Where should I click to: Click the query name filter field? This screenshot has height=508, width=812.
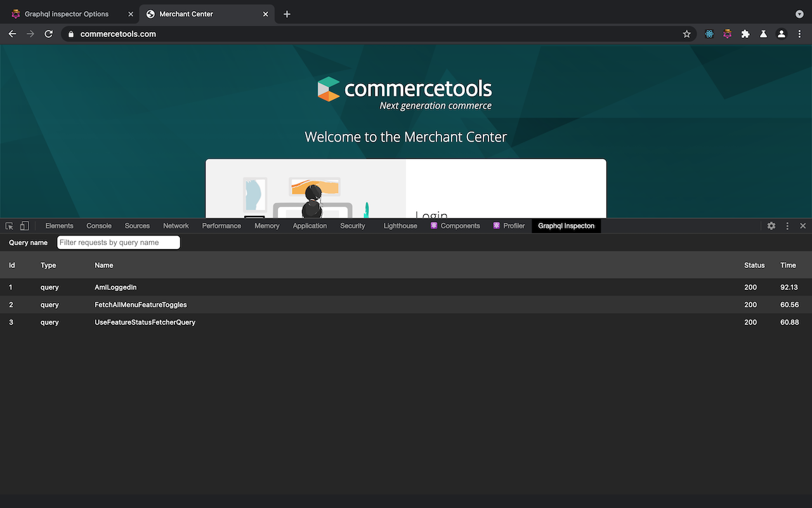(118, 242)
